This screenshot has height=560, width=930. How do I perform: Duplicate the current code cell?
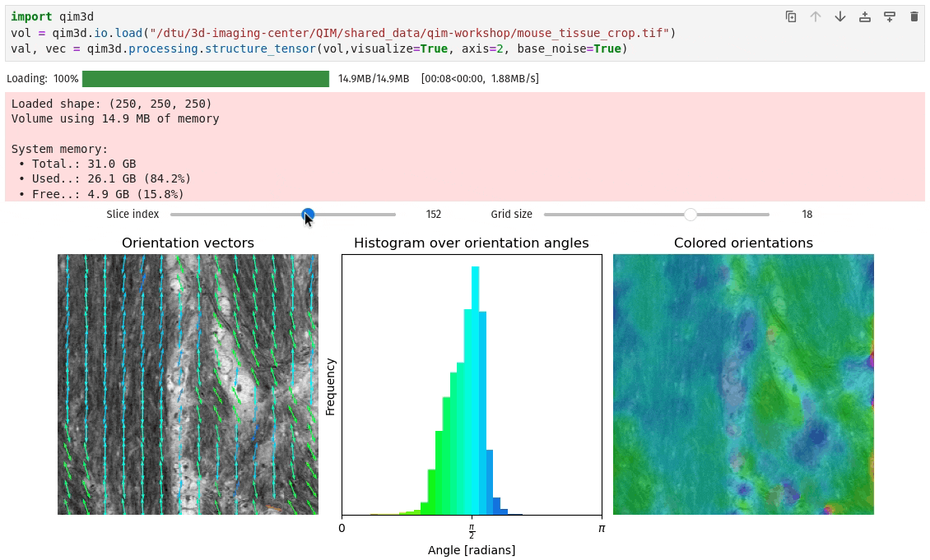tap(791, 16)
